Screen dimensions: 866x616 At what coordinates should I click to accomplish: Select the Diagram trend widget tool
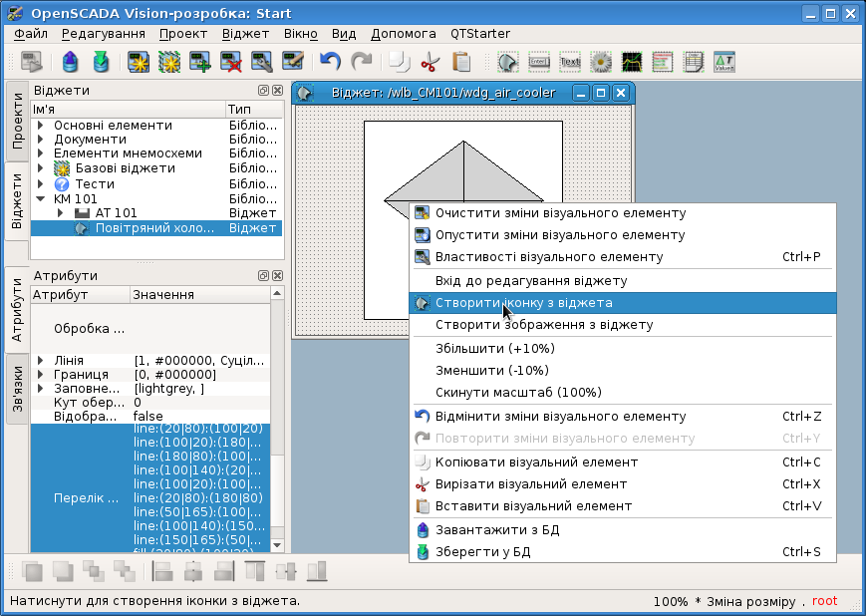[632, 62]
